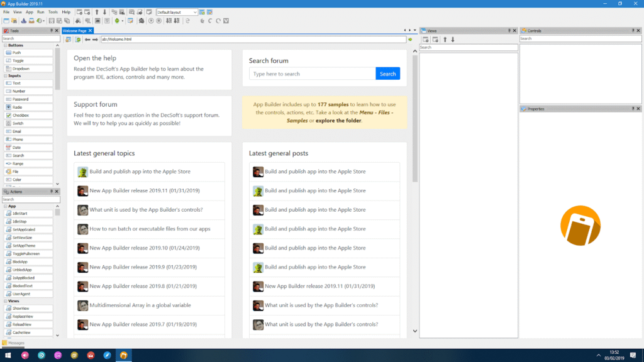Click the home icon above the Welcome page

point(69,38)
